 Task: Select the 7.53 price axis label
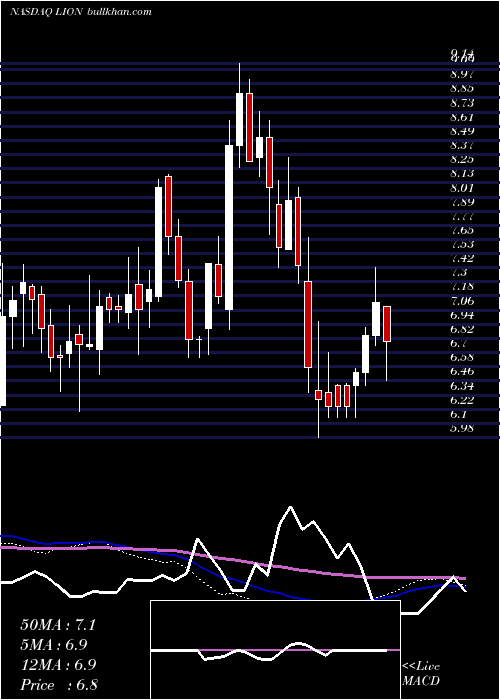(462, 244)
